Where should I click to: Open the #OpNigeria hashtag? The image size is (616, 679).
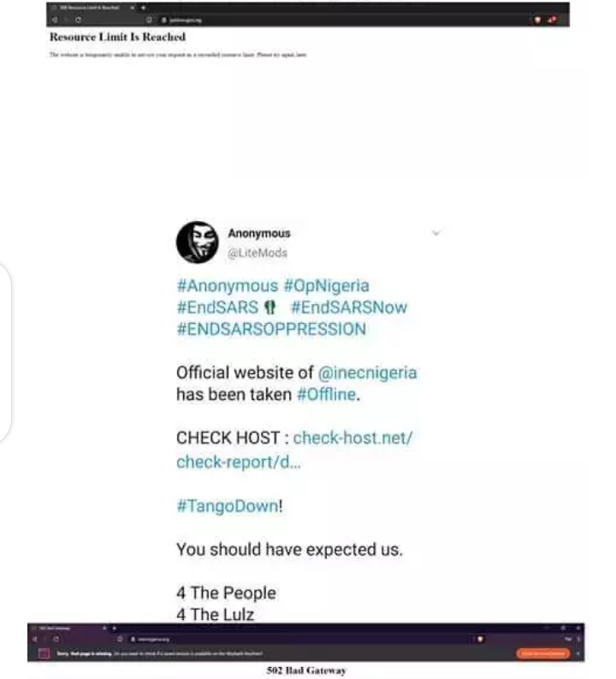click(327, 286)
